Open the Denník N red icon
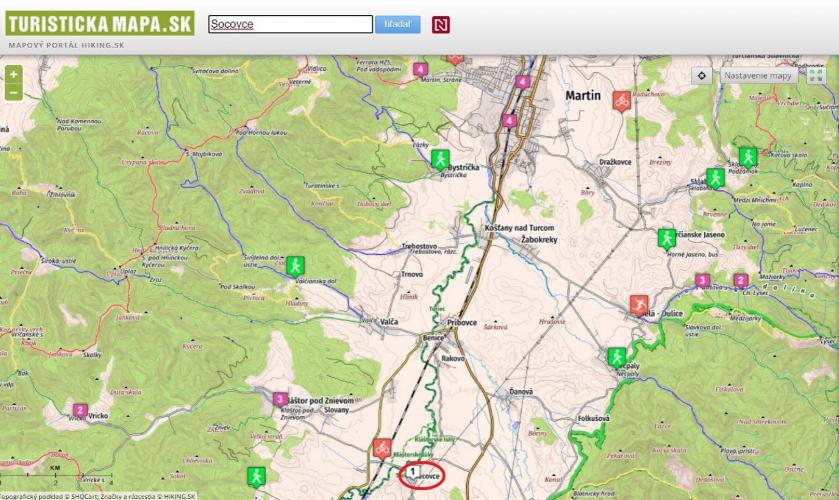The image size is (839, 500). pos(440,25)
